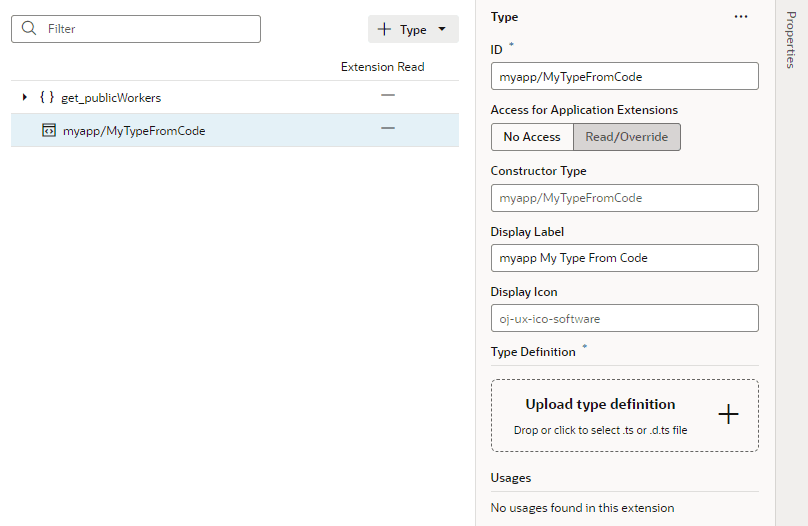The width and height of the screenshot is (808, 526).
Task: Click the 'Drop or click to select' hint text
Action: (x=600, y=430)
